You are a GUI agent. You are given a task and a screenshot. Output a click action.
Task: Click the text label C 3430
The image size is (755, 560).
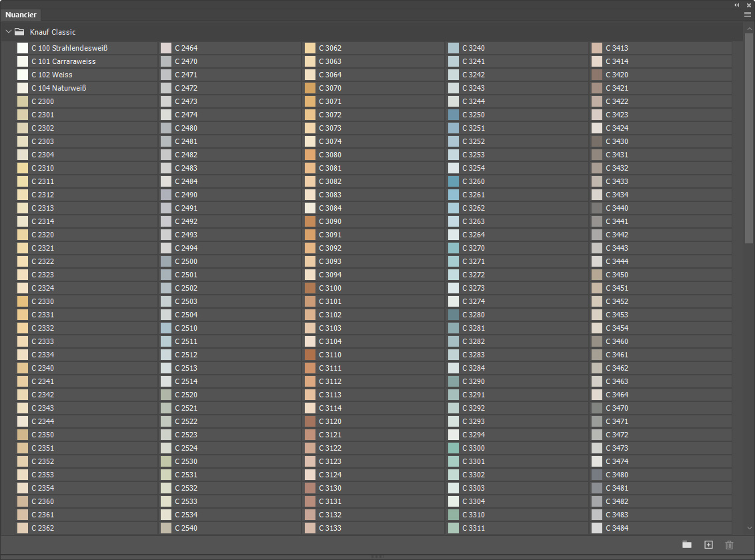(x=617, y=141)
